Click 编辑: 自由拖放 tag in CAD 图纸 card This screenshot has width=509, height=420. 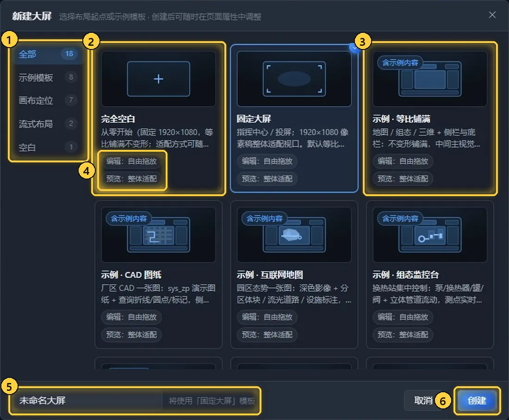click(x=131, y=317)
